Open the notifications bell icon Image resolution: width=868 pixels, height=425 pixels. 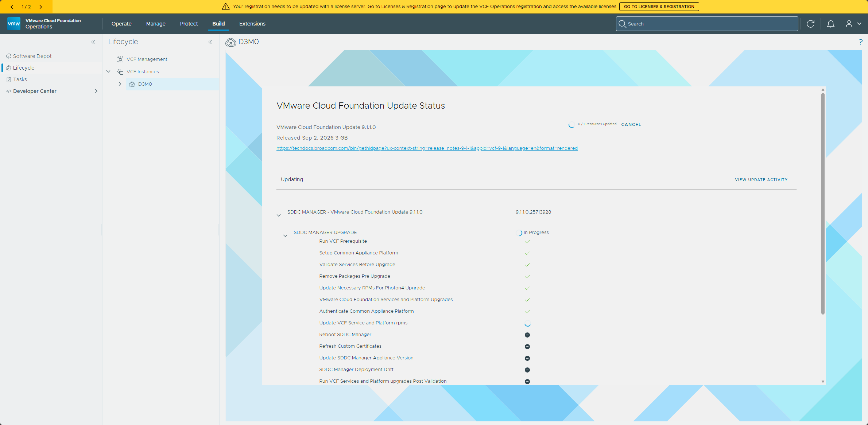click(830, 24)
